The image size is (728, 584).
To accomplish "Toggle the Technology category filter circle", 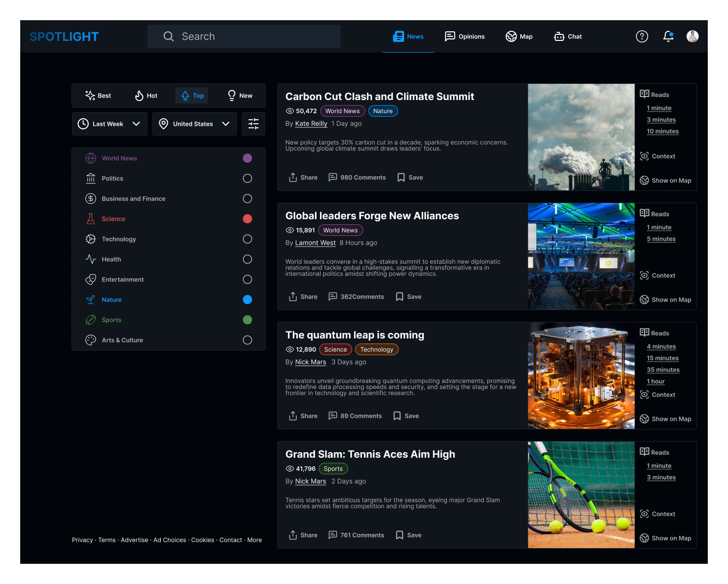I will coord(247,239).
